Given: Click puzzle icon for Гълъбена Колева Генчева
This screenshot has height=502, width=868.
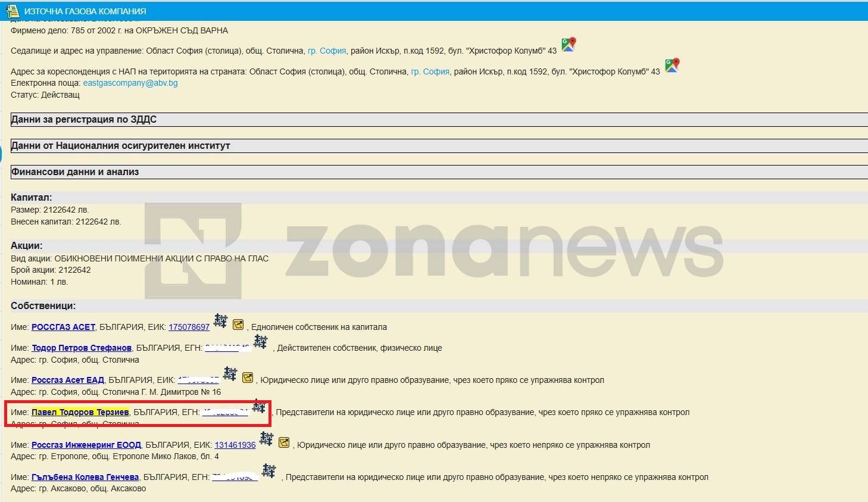Looking at the screenshot, I should (269, 471).
